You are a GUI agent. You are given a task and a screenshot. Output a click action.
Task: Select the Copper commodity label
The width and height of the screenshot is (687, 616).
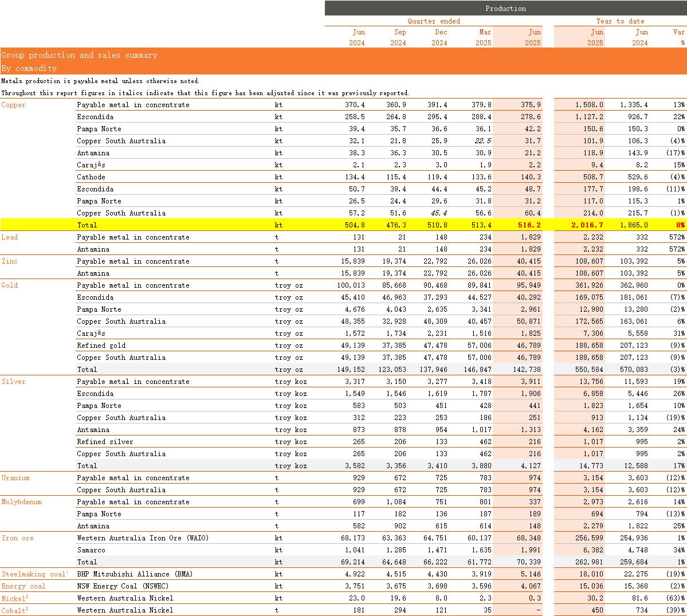[14, 105]
